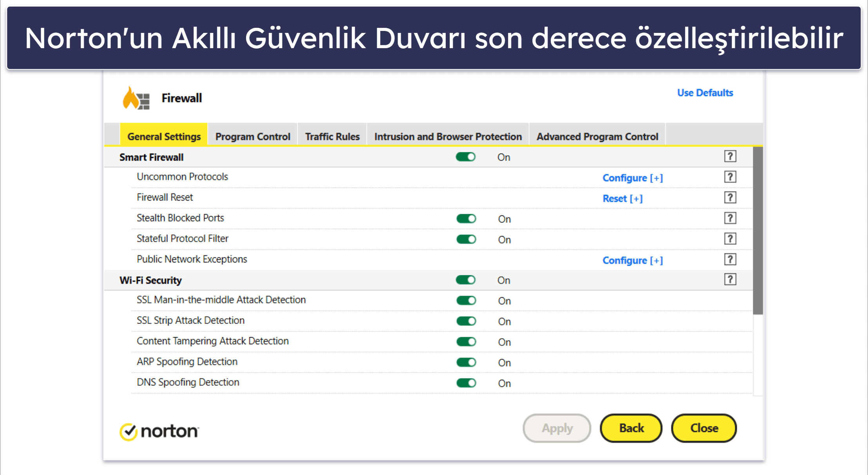The image size is (868, 475).
Task: Open the Traffic Rules tab
Action: tap(332, 134)
